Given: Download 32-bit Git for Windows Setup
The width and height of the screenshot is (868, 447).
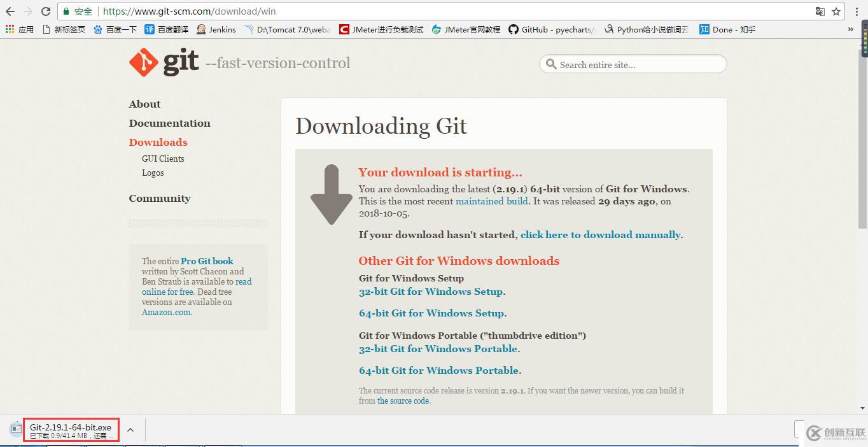Looking at the screenshot, I should (x=431, y=292).
